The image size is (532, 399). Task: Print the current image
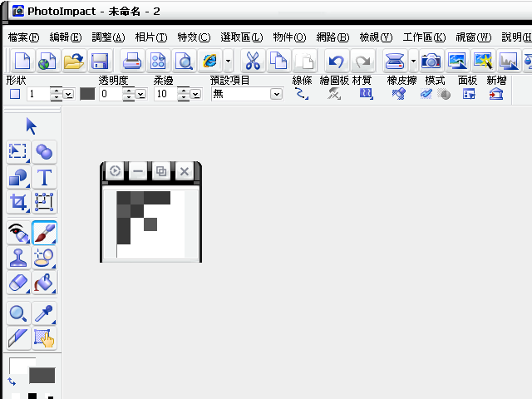point(131,61)
